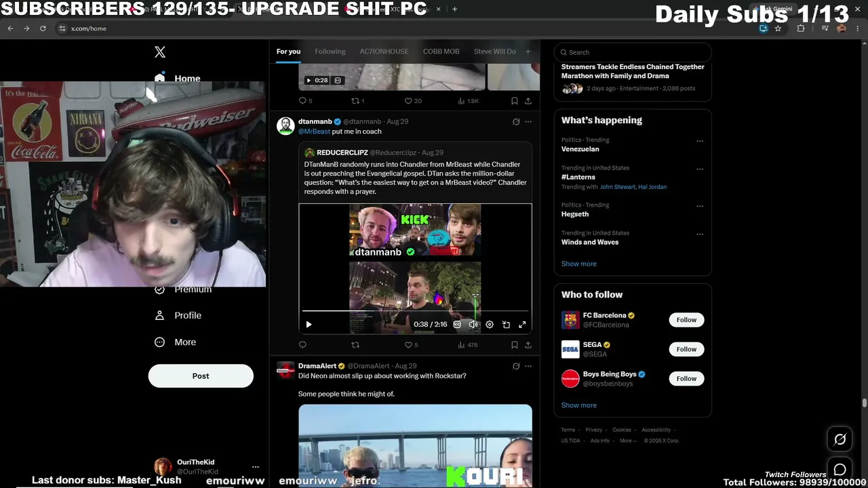Share the dtanmanb post
The width and height of the screenshot is (868, 488).
click(528, 345)
